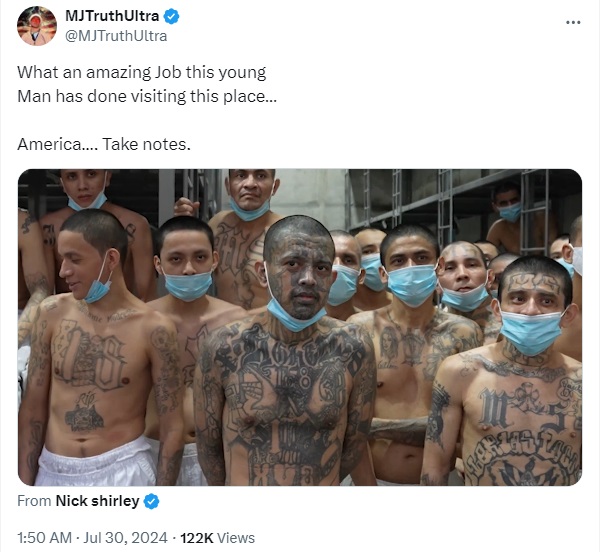Open the Nick shirley source link
This screenshot has width=609, height=558.
(x=97, y=501)
